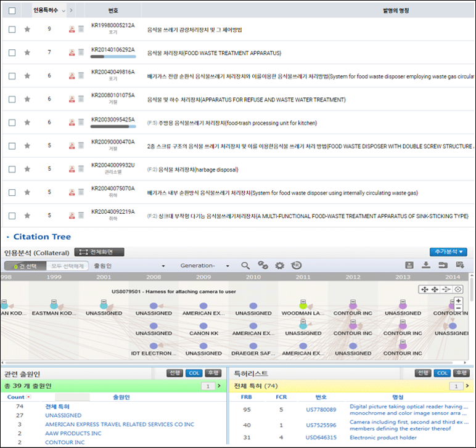Tick the select-all checkbox in table header
Viewport: 476px width, 448px height.
[x=12, y=10]
